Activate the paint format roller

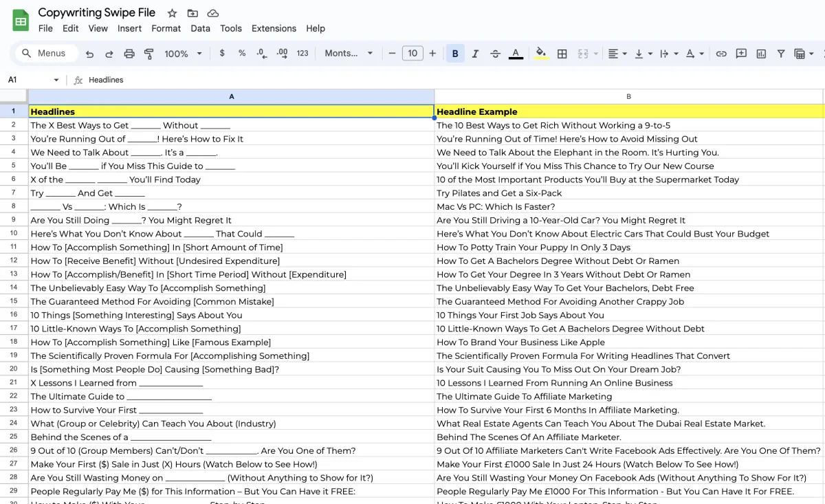point(149,54)
